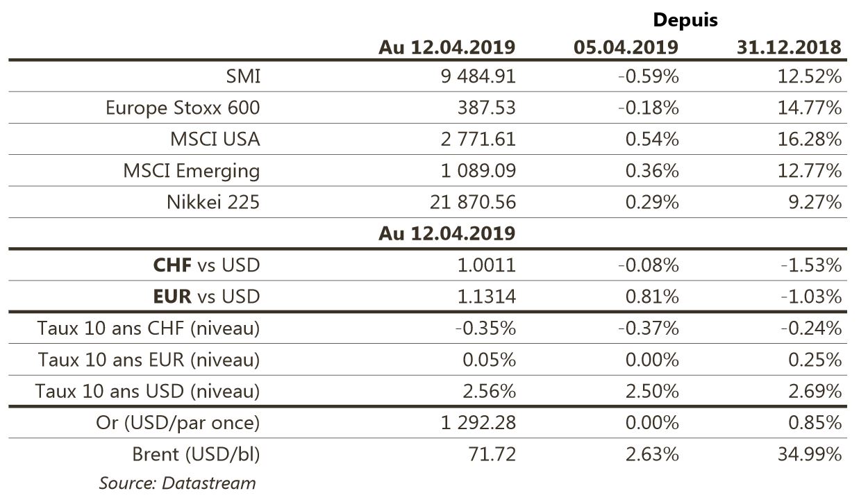This screenshot has height=500, width=868.
Task: Select gold price 1 292.28
Action: (x=478, y=423)
